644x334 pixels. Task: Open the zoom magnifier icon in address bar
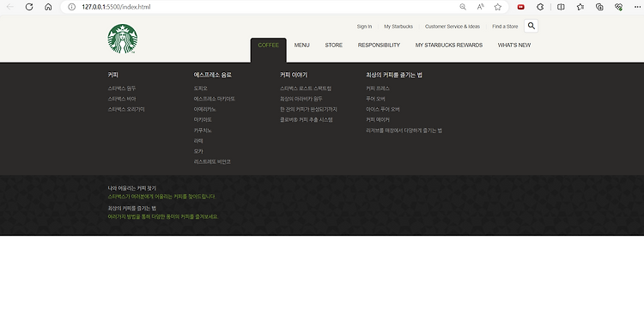tap(463, 7)
